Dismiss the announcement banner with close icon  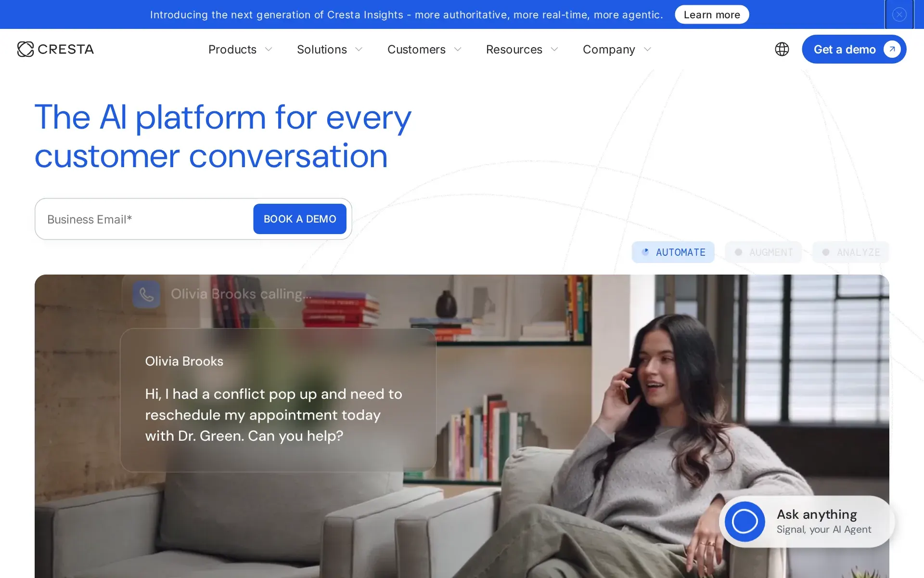click(899, 14)
